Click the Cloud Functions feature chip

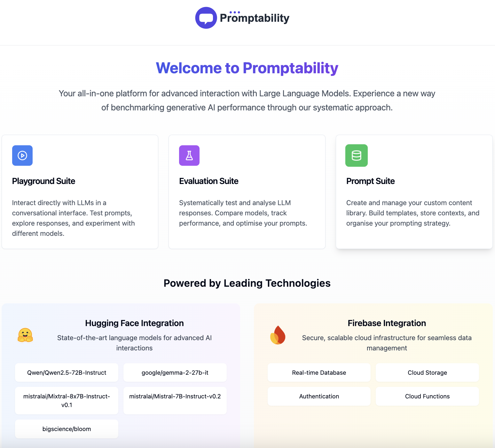click(x=427, y=396)
